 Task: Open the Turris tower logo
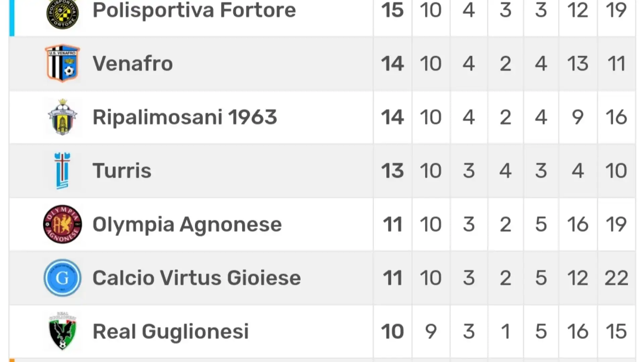tap(62, 171)
